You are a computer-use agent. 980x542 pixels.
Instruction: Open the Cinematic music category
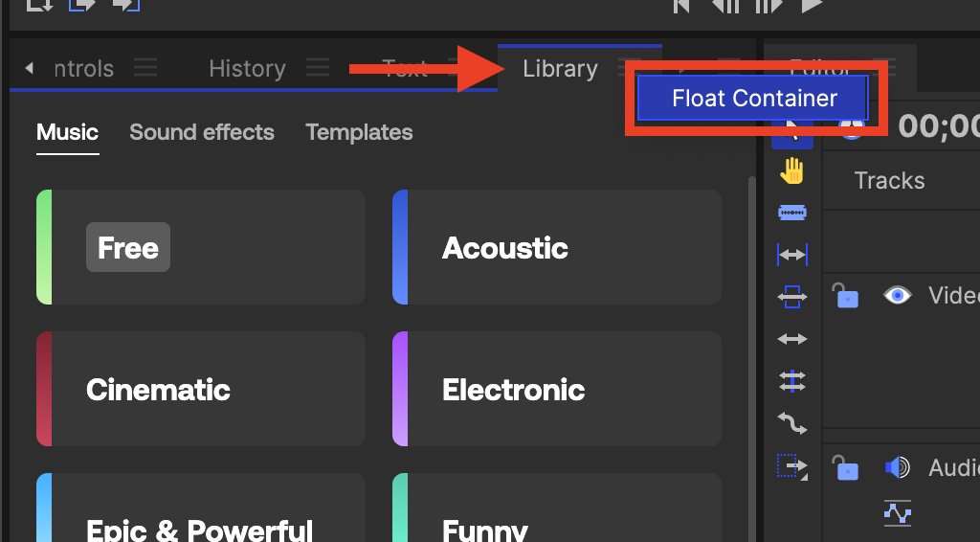[x=201, y=389]
